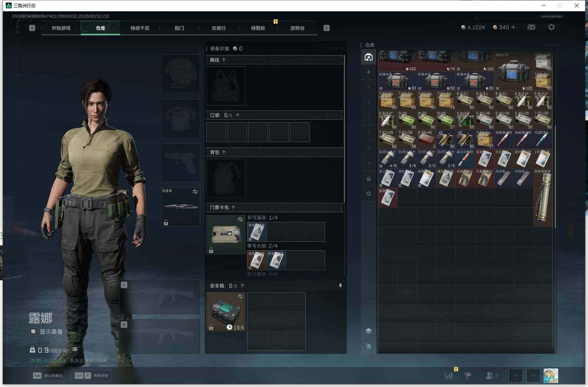588x387 pixels.
Task: Select the precision armor case showing 120
Action: (x=513, y=71)
